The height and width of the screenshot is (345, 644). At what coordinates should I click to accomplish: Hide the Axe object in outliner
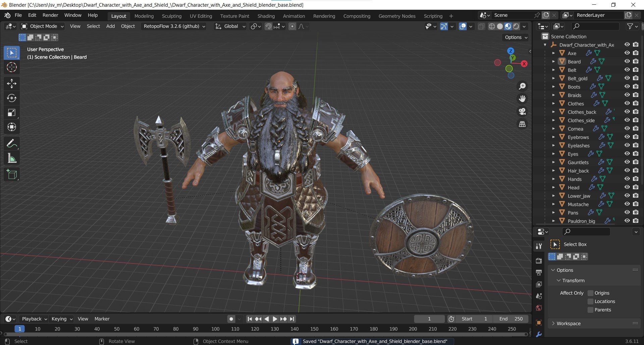(627, 53)
